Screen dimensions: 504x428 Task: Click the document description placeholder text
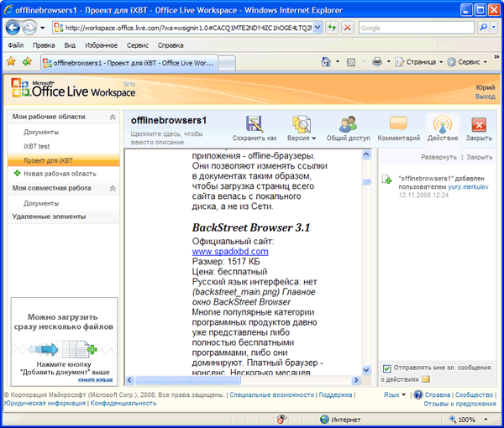tap(166, 138)
